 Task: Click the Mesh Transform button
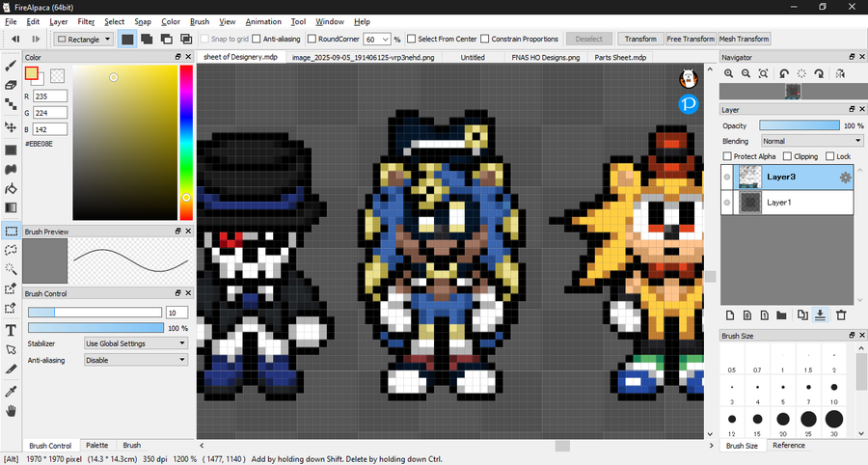[x=744, y=39]
